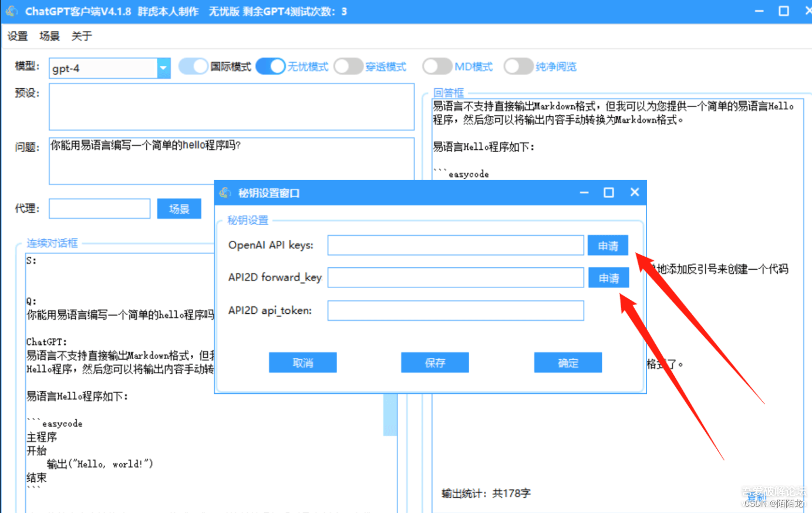Minimize the 秘钥设置窗口 dialog
The width and height of the screenshot is (812, 513).
[584, 192]
